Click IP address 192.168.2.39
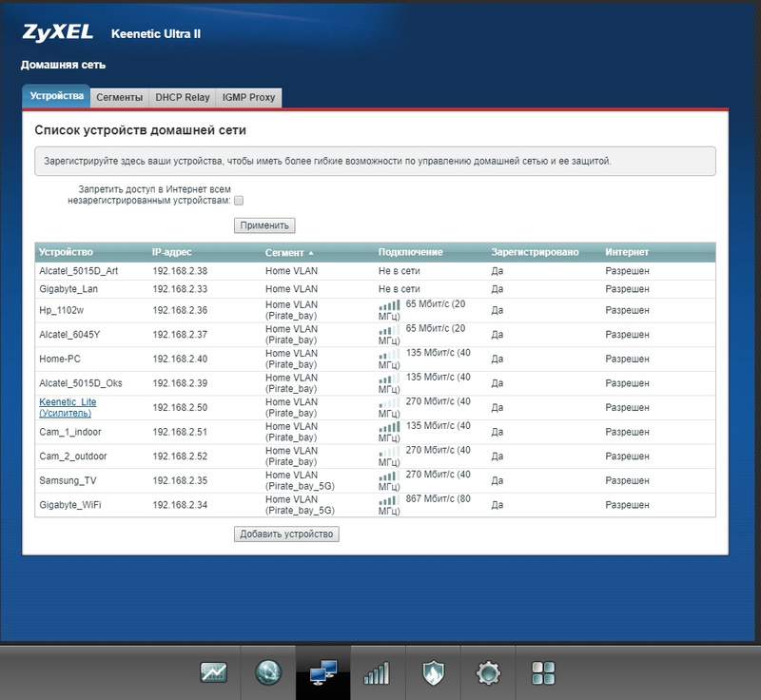The width and height of the screenshot is (761, 700). click(x=180, y=382)
